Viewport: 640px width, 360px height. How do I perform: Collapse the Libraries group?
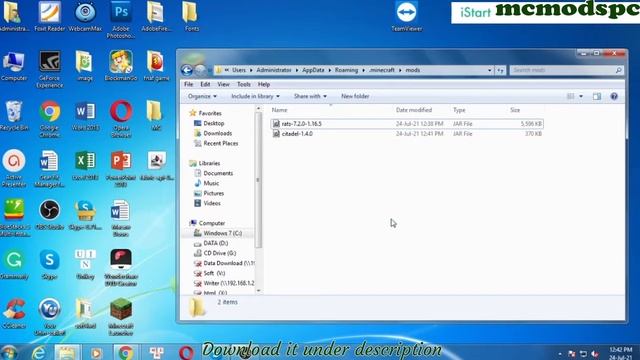[209, 163]
